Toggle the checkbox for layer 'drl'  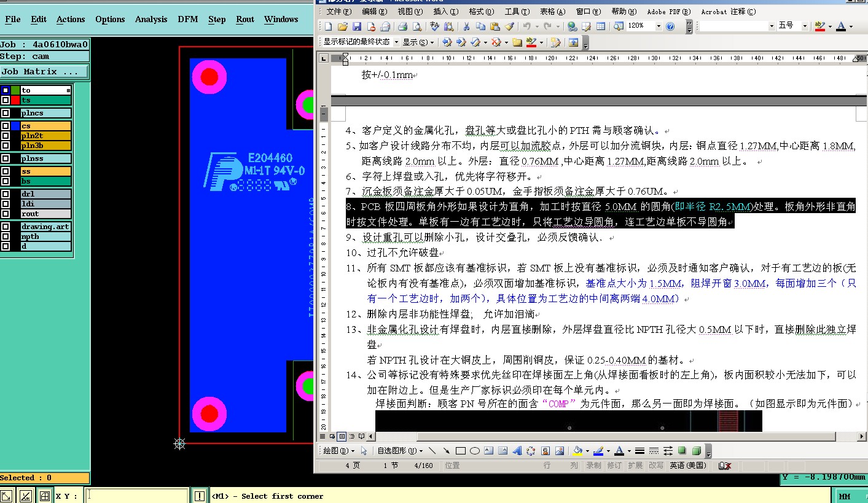tap(5, 194)
